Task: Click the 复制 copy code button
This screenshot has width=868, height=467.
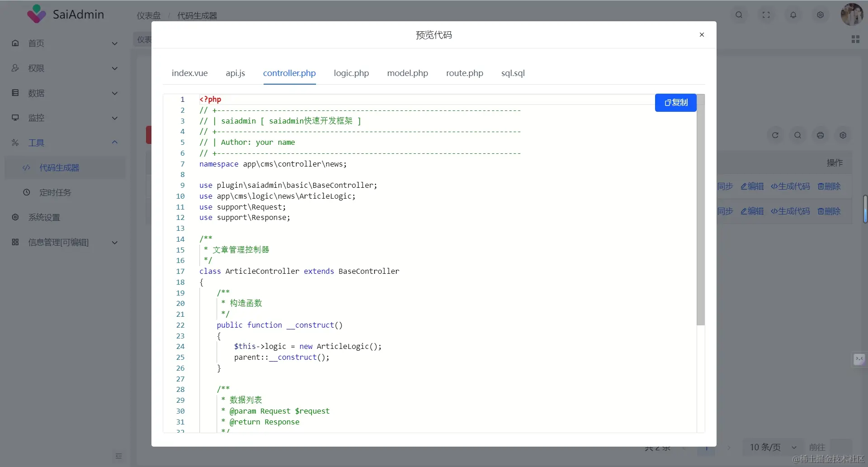Action: coord(675,102)
